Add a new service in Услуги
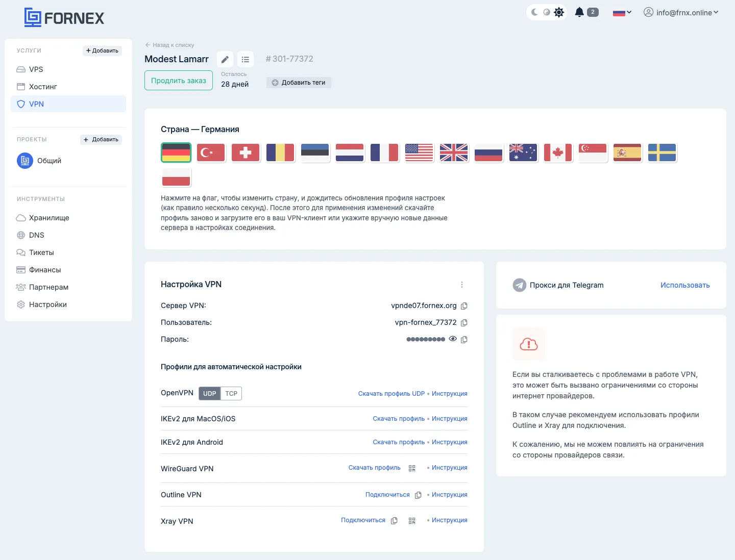 point(102,50)
